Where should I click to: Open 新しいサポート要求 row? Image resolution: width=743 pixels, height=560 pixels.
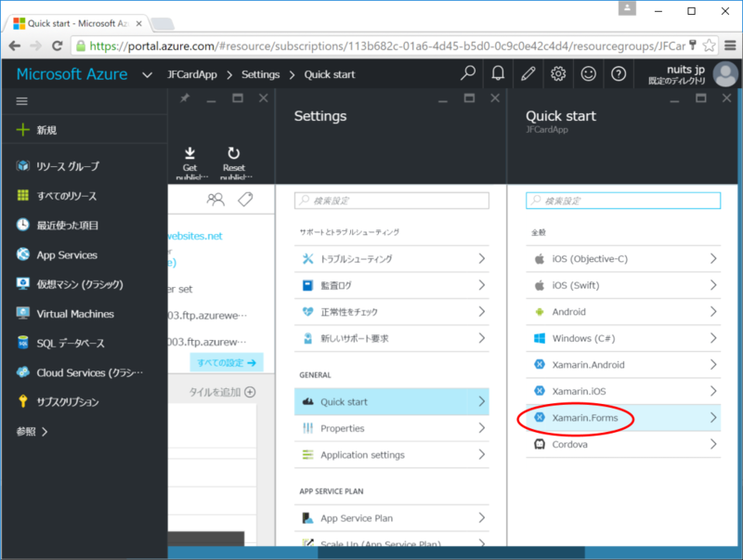click(x=392, y=338)
